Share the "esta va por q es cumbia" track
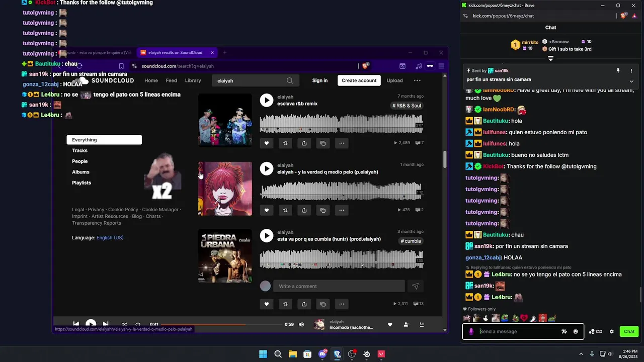The width and height of the screenshot is (644, 362). tap(304, 304)
